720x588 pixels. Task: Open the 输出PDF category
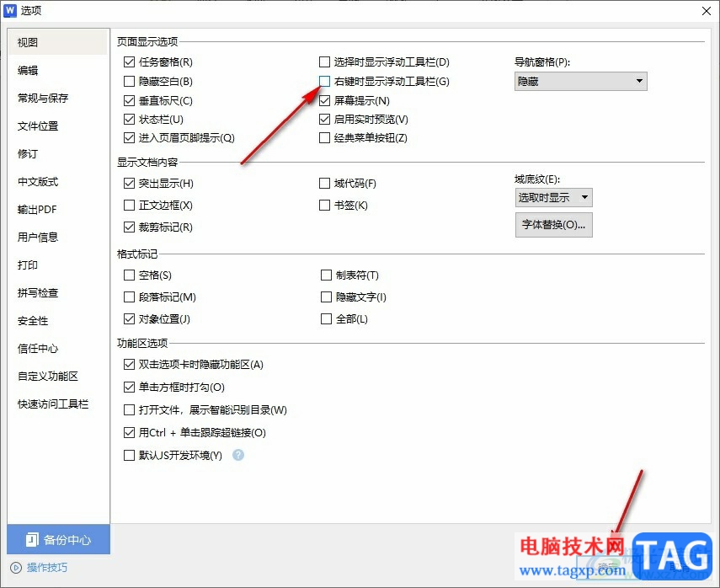point(58,210)
